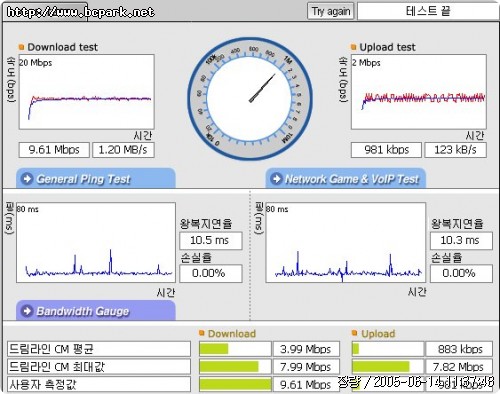The width and height of the screenshot is (500, 394).
Task: Click the 7.82 Mbps upload bar
Action: (388, 367)
